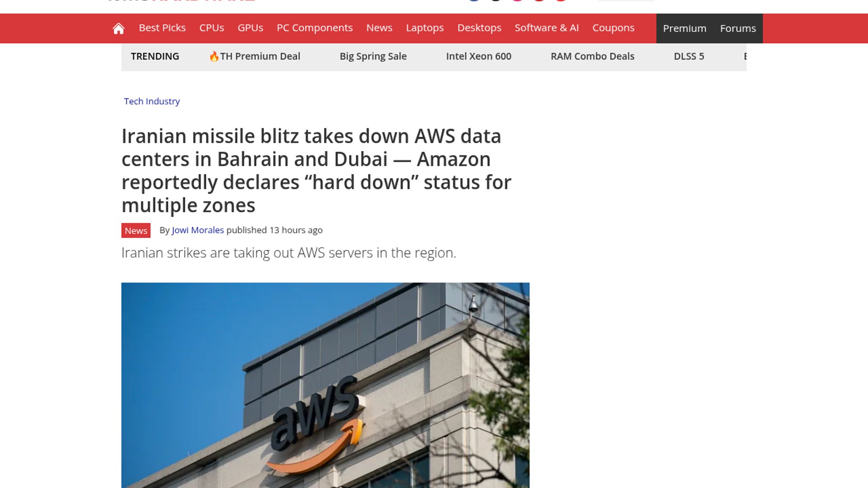
Task: Click the Premium button
Action: click(684, 28)
